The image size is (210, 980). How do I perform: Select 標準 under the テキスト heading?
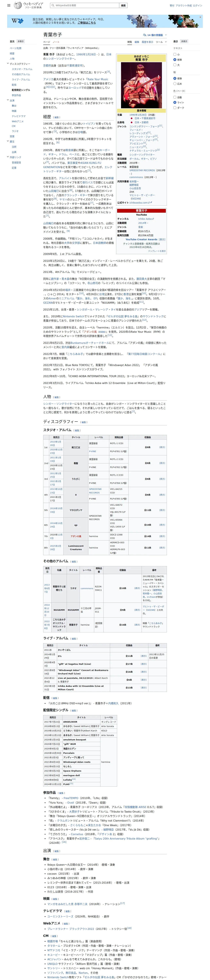point(175,60)
